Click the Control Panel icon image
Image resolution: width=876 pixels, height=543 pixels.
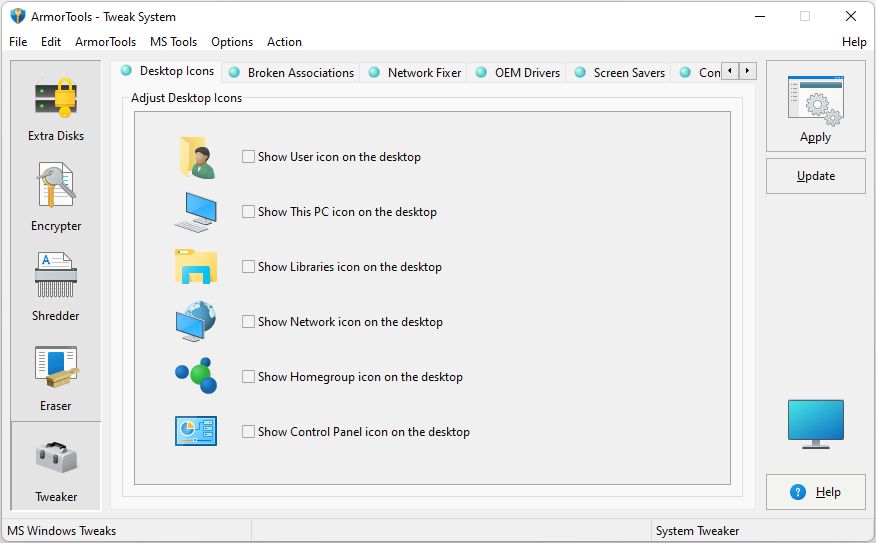click(195, 431)
